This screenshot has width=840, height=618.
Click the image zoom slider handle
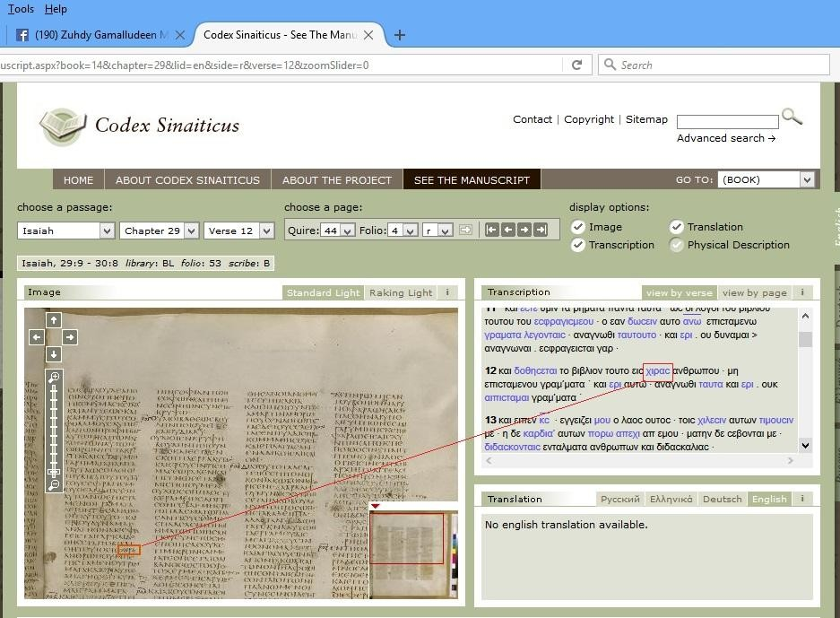(x=54, y=472)
